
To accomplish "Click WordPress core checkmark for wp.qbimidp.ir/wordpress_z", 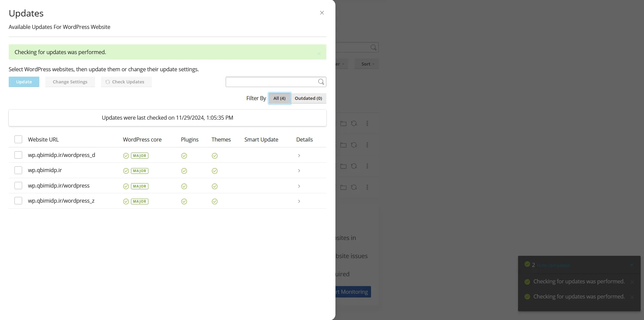I will (x=126, y=201).
